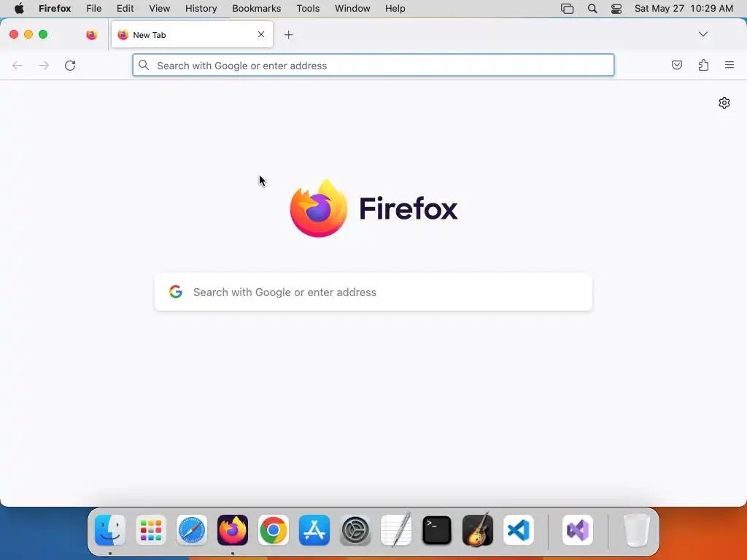The width and height of the screenshot is (747, 560).
Task: Click the magnifier icon in address bar
Action: tap(144, 65)
